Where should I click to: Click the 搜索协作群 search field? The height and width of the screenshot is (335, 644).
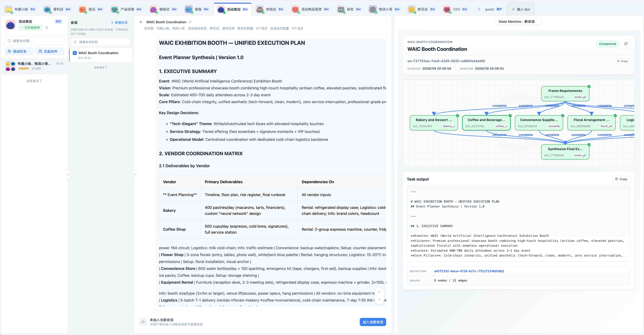(x=34, y=41)
